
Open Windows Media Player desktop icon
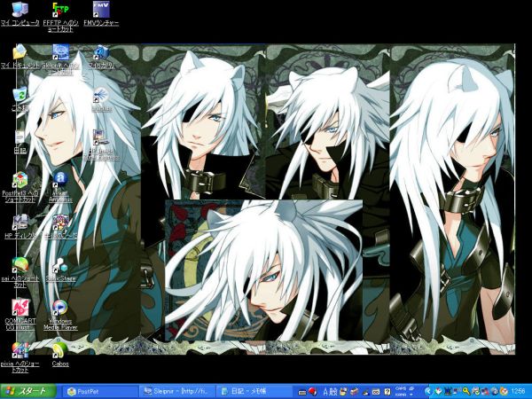(x=60, y=308)
